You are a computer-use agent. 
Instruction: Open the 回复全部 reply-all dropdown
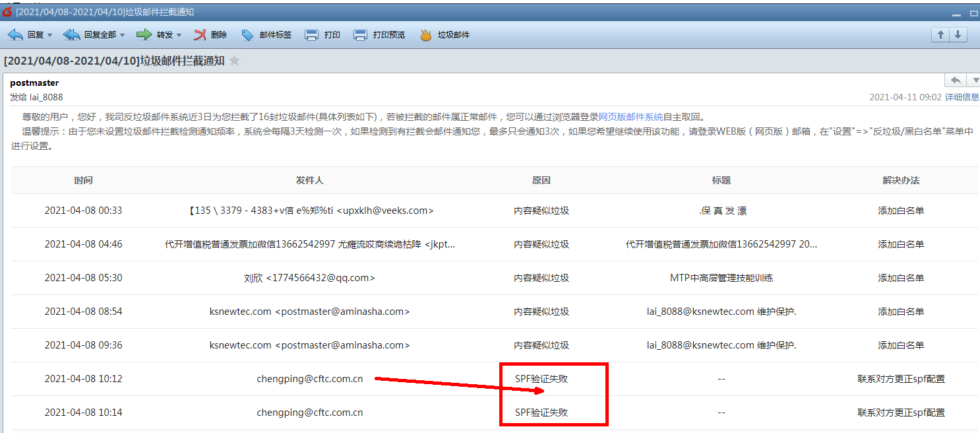[121, 34]
